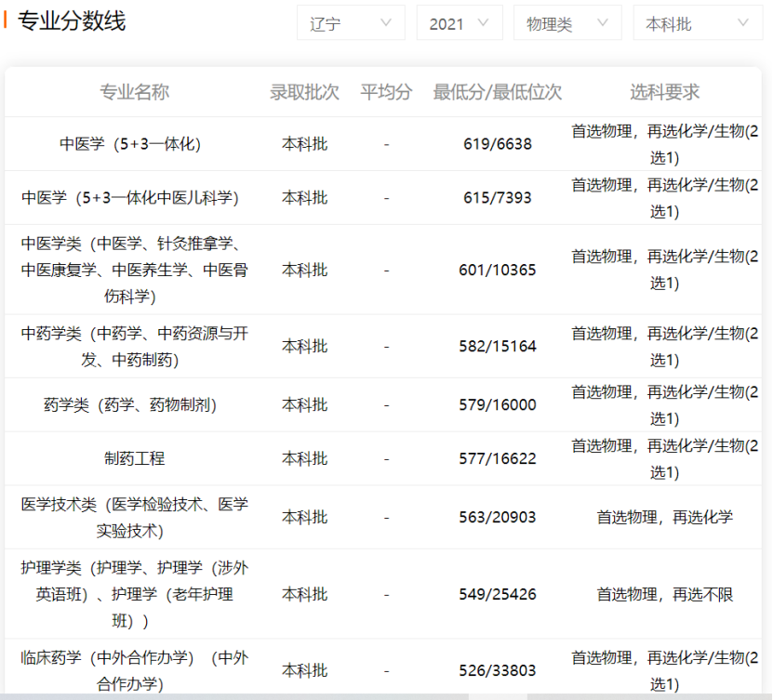
Task: Select the 药学类（药学、药物制剂） major name
Action: point(130,405)
